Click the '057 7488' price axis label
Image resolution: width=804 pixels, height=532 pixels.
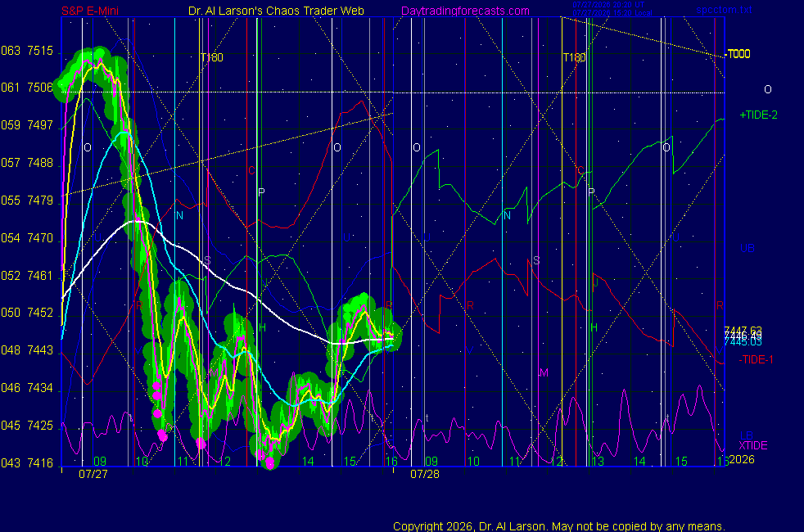[x=27, y=163]
